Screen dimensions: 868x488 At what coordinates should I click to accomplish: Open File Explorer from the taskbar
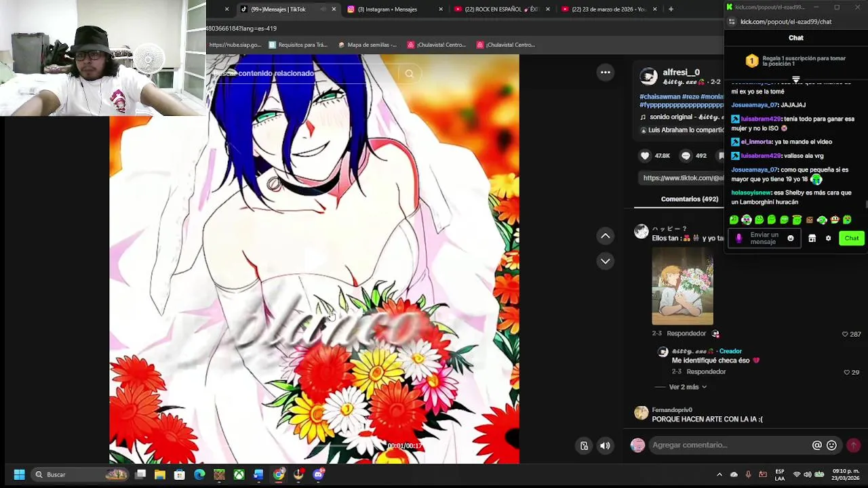pos(160,474)
